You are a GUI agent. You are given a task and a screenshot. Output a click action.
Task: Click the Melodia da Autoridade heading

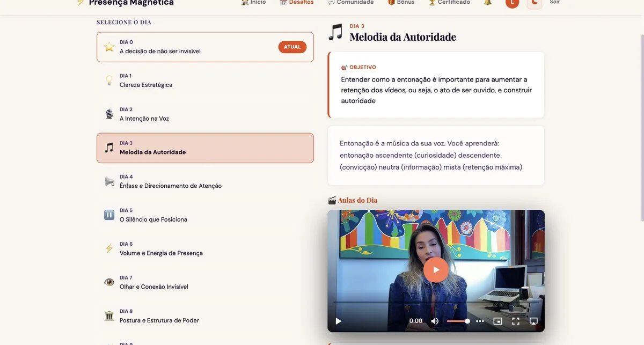pos(402,37)
